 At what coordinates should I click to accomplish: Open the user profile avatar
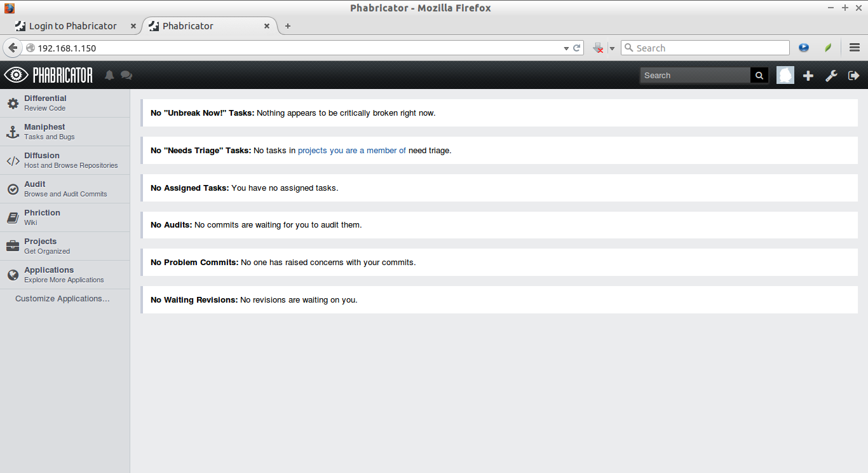[x=785, y=75]
